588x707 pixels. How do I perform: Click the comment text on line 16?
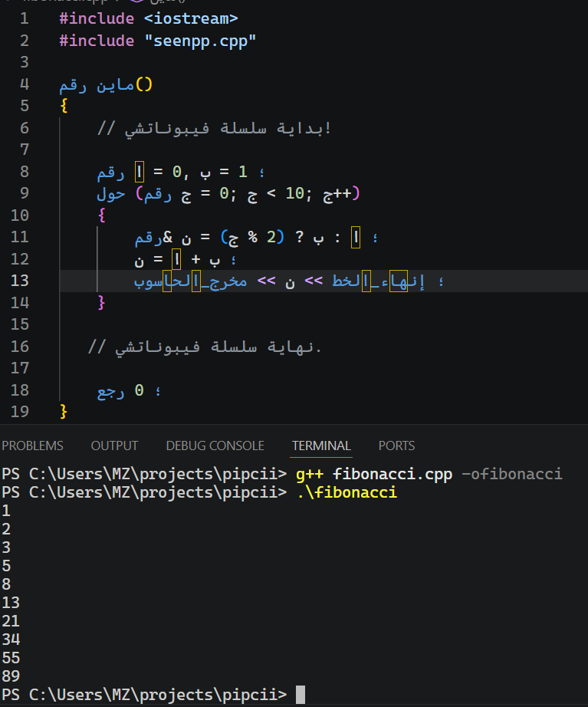click(x=205, y=347)
